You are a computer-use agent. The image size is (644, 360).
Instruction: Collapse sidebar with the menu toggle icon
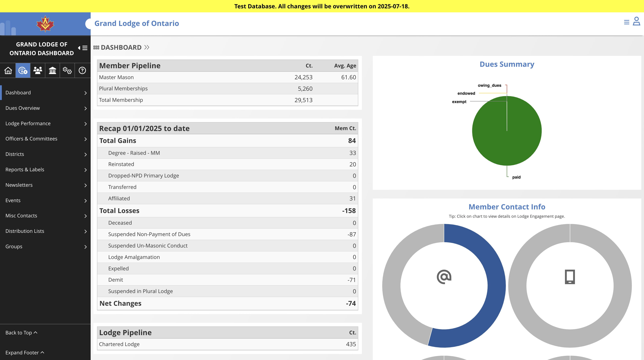coord(83,48)
